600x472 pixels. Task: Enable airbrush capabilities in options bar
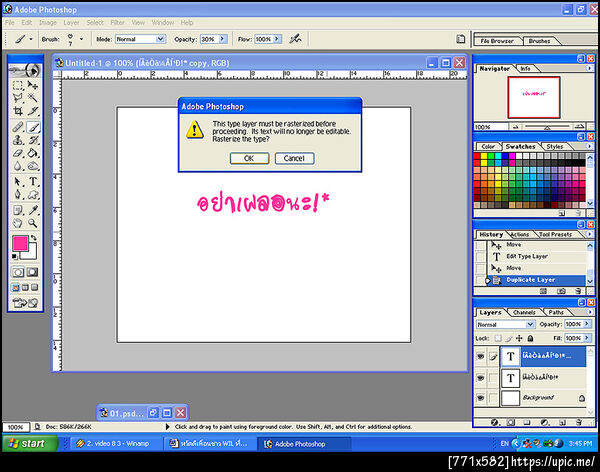tap(295, 39)
